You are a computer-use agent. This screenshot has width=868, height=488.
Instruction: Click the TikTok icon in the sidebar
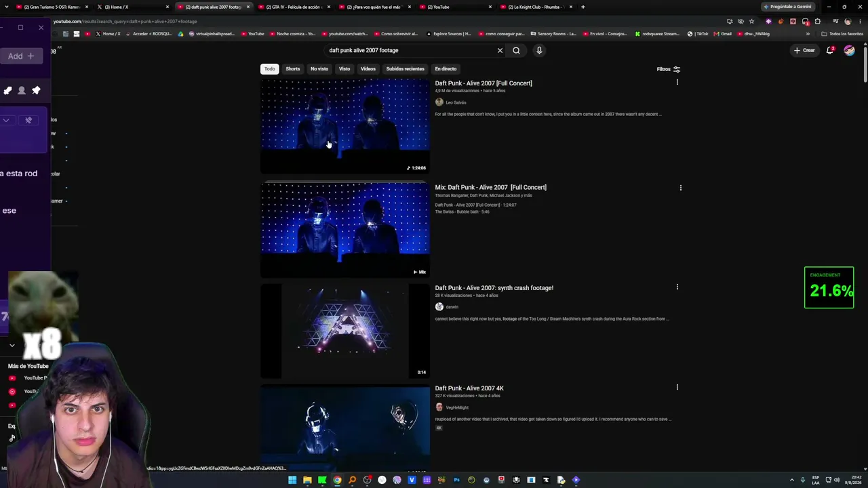tap(12, 438)
